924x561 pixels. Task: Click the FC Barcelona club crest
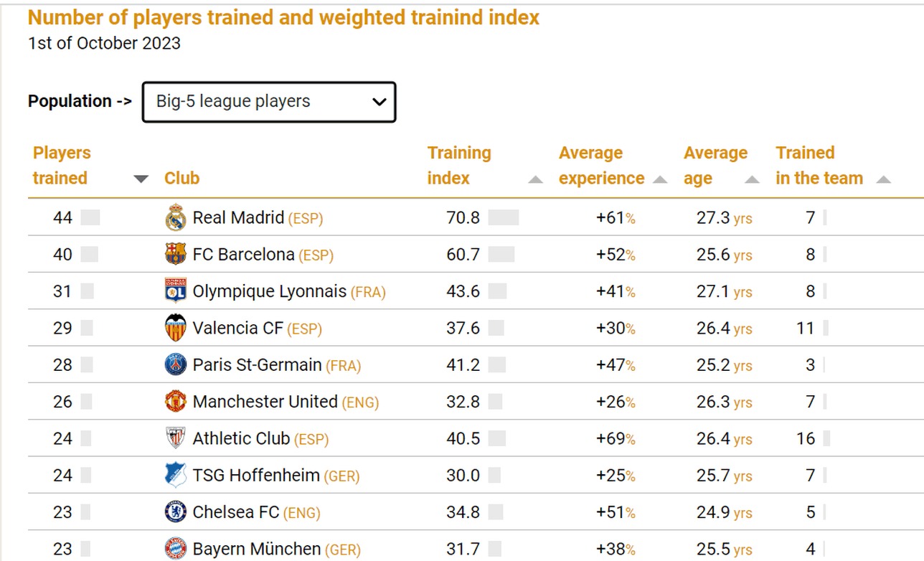coord(176,255)
